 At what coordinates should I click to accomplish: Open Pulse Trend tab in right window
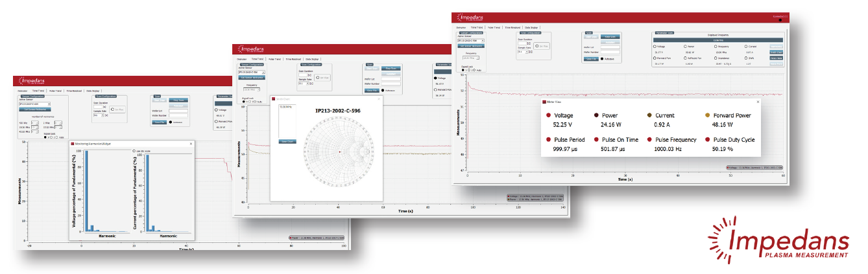pos(494,27)
